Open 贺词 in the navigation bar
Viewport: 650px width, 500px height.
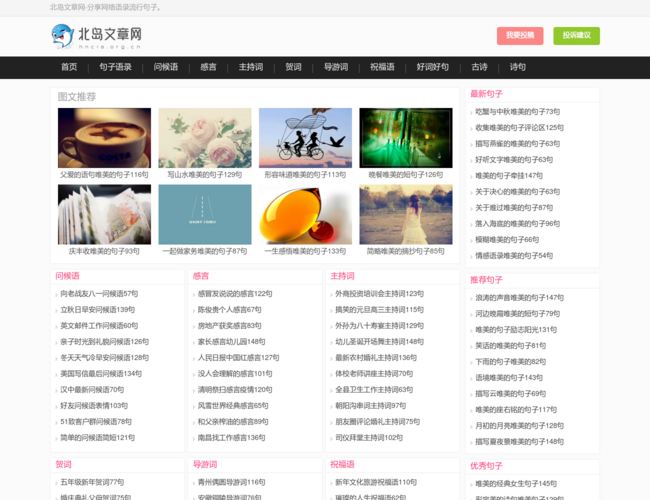(x=293, y=67)
